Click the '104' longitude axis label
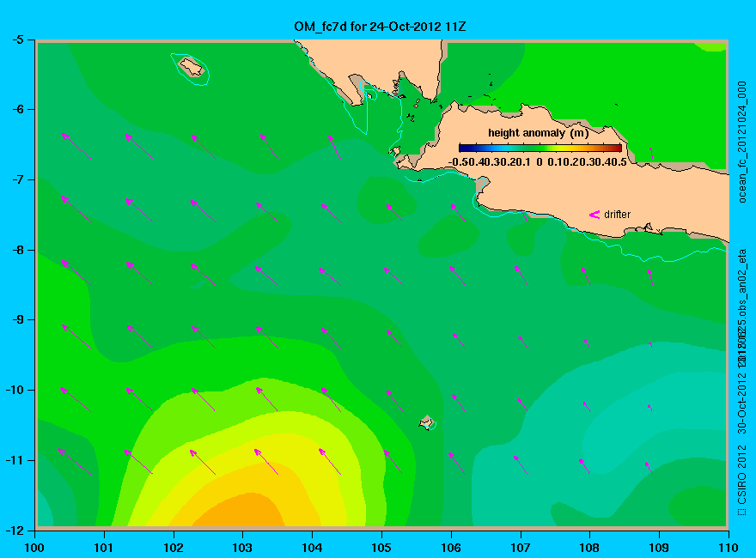Screen dimensions: 756x558 [x=312, y=548]
